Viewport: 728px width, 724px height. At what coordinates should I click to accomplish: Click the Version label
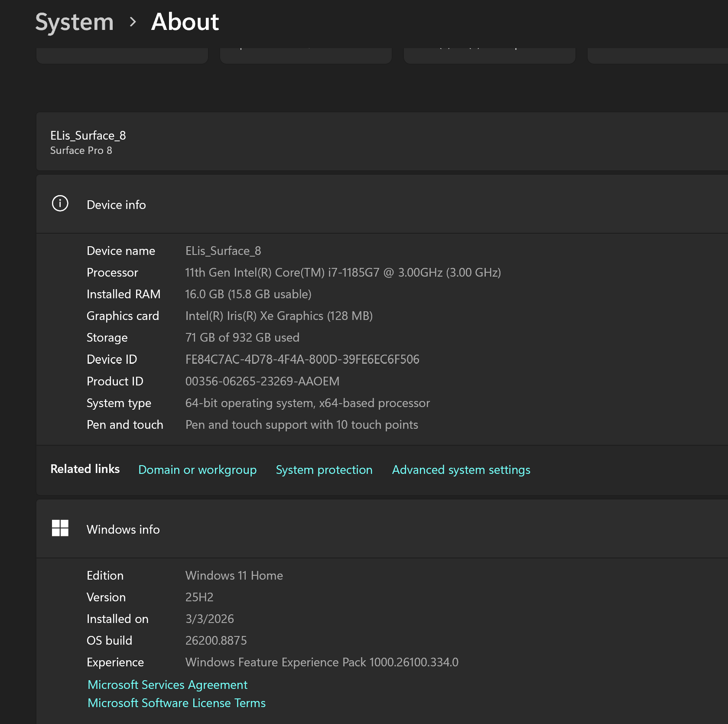(106, 597)
